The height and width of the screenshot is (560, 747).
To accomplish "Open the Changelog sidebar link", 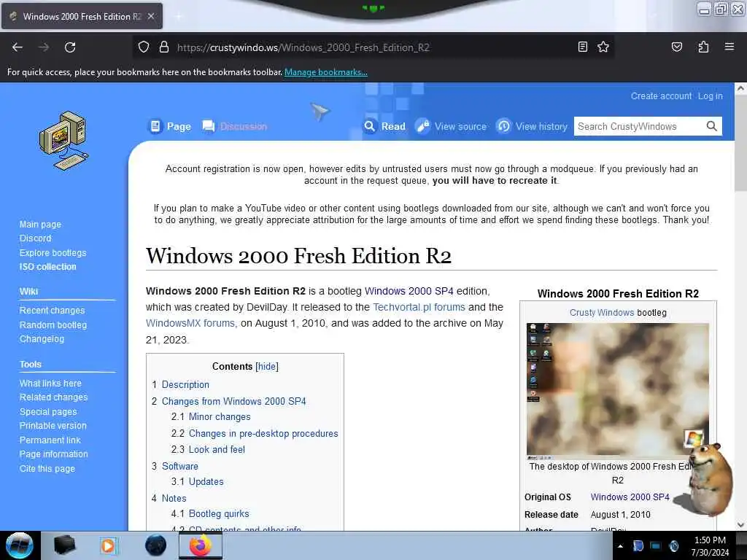I will point(42,339).
